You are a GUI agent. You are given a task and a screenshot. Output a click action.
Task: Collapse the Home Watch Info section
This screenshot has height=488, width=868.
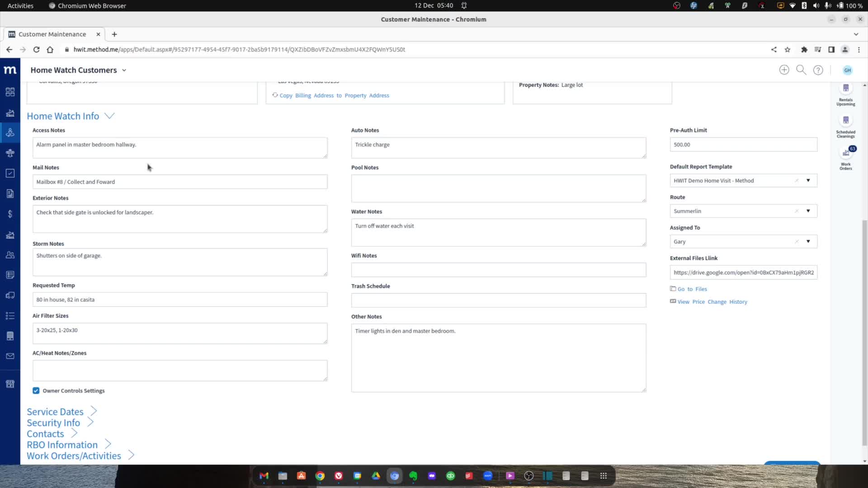tap(109, 116)
